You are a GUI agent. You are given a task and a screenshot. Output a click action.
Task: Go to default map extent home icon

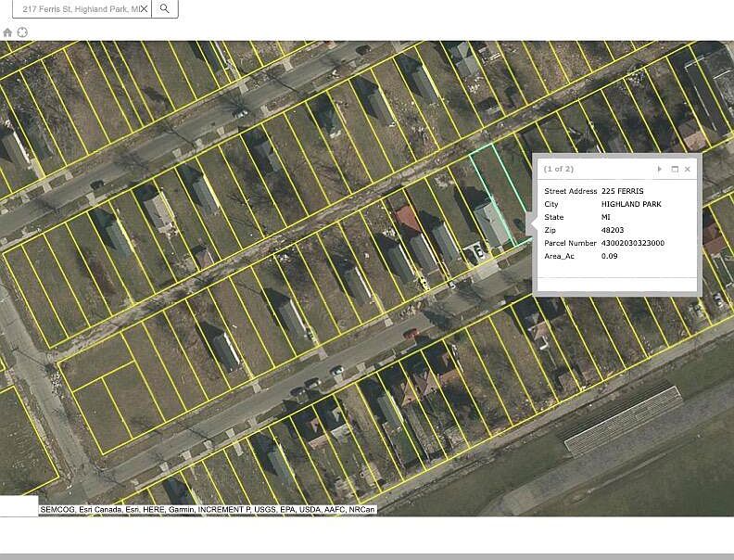coord(7,32)
